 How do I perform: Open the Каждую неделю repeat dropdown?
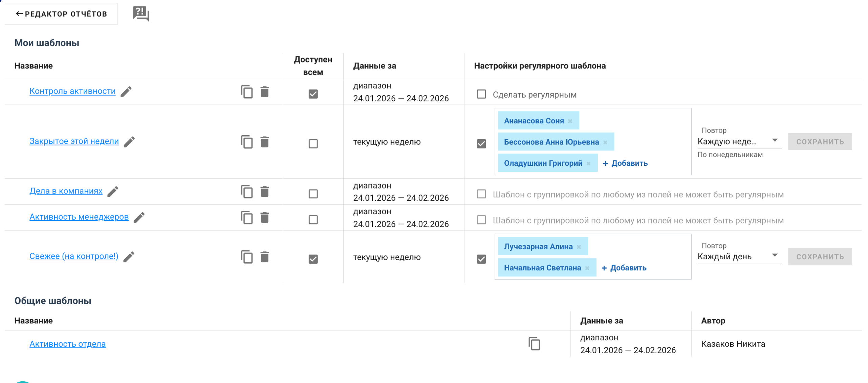739,141
